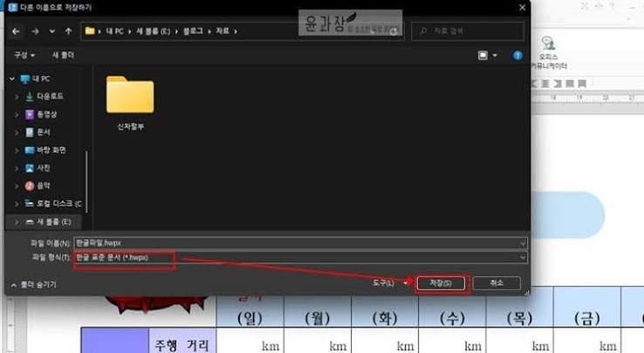
Task: Click the 취소 button
Action: tap(497, 283)
